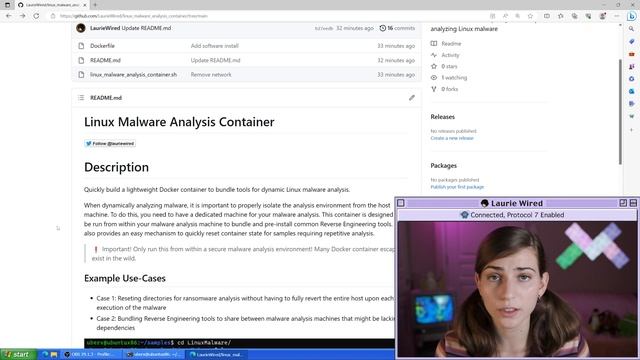This screenshot has height=360, width=640.
Task: Add a sidebar app with plus icon
Action: point(631,130)
